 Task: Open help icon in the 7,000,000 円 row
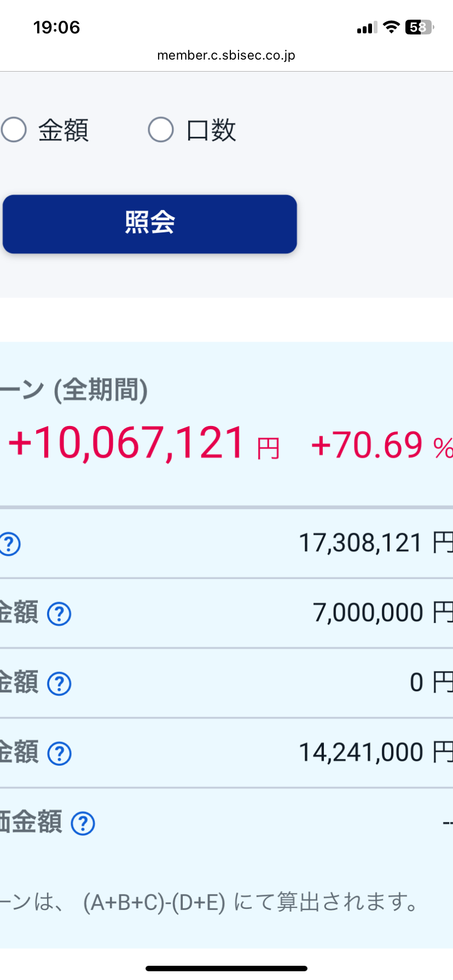coord(59,614)
